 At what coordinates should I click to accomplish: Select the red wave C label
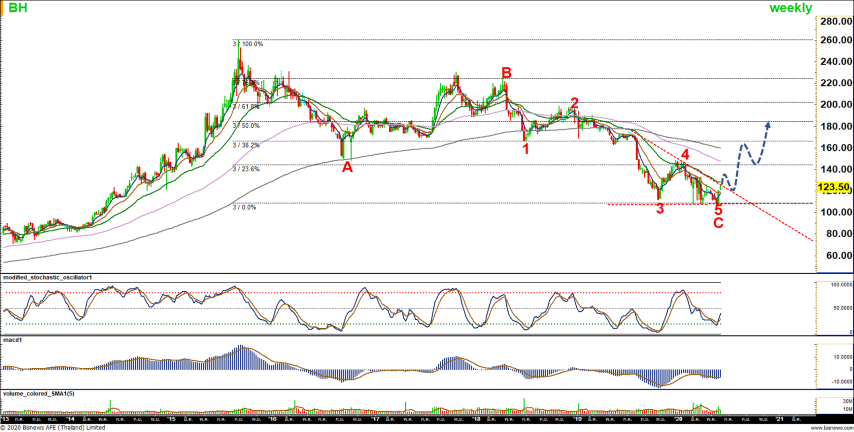click(x=718, y=222)
